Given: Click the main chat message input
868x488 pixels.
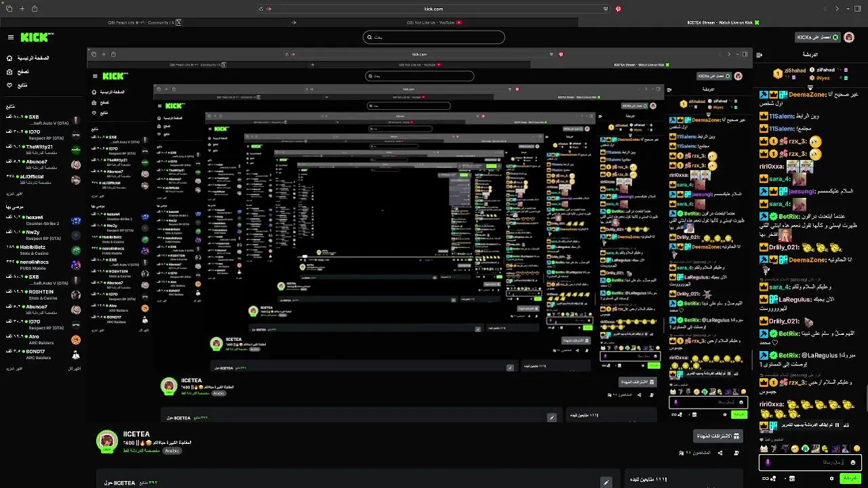Looking at the screenshot, I should pyautogui.click(x=810, y=463).
